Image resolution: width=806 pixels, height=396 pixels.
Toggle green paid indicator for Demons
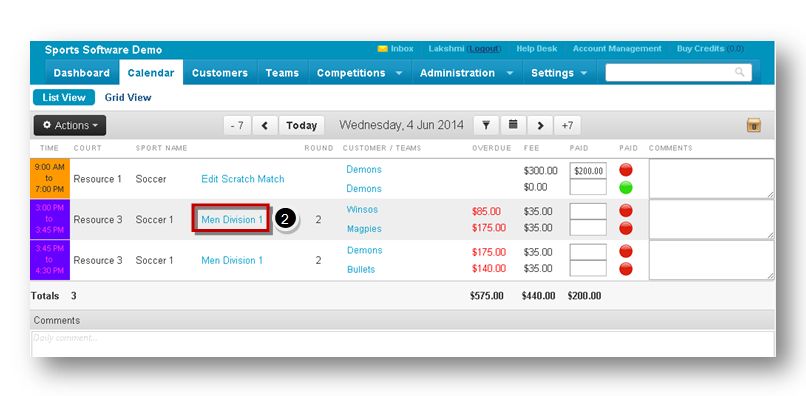626,188
